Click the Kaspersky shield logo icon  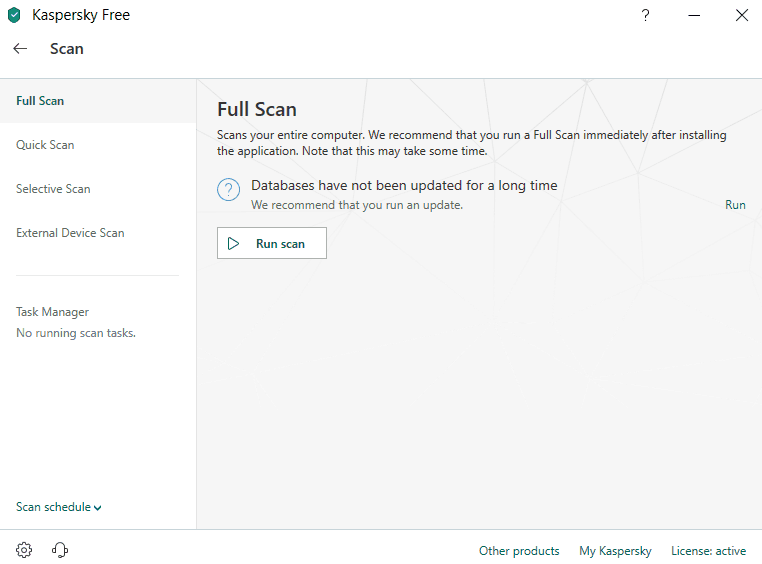[x=14, y=15]
